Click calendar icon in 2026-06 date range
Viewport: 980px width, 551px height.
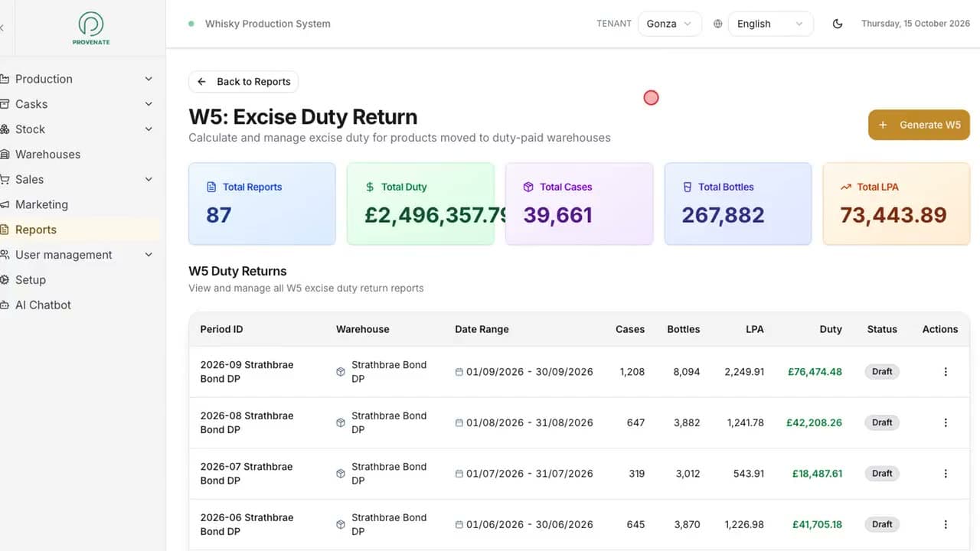[459, 524]
